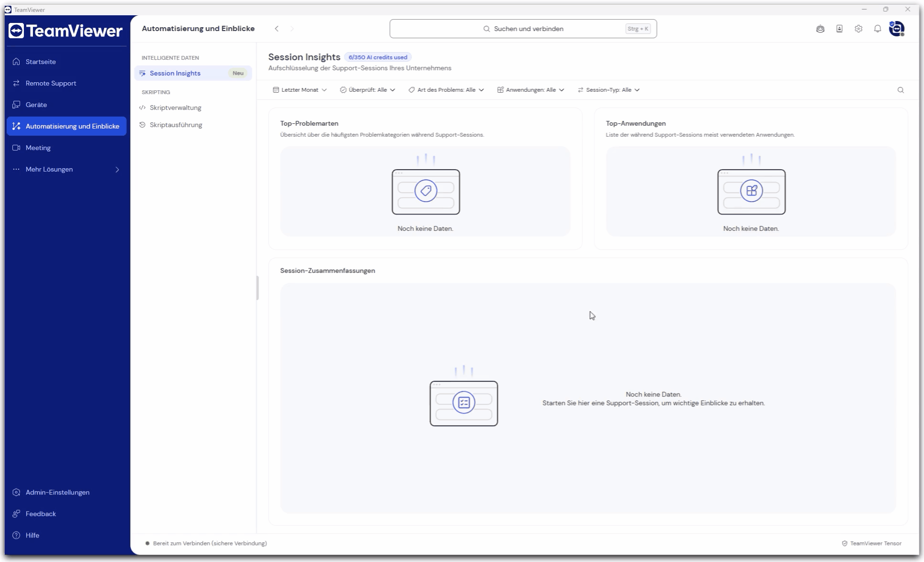Navigate forward with the right arrow
The width and height of the screenshot is (924, 562).
point(292,29)
